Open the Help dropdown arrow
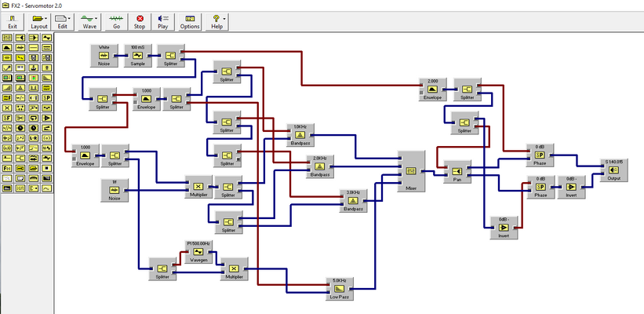 (224, 19)
